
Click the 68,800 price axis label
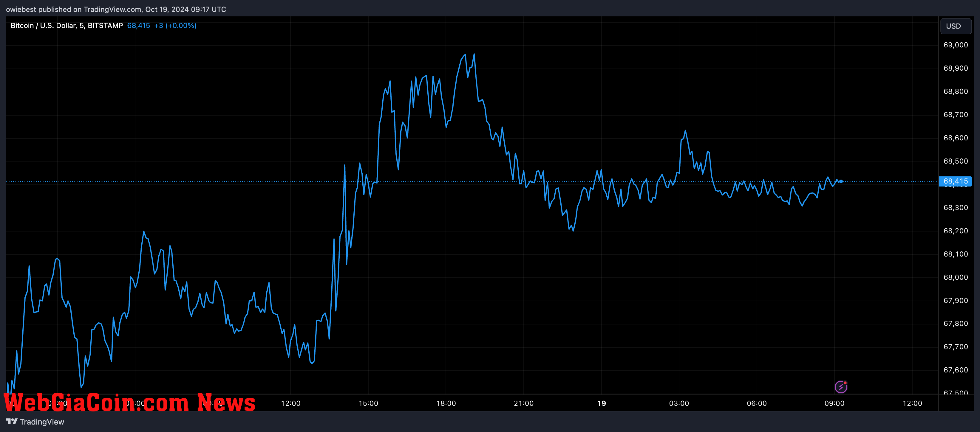click(956, 91)
